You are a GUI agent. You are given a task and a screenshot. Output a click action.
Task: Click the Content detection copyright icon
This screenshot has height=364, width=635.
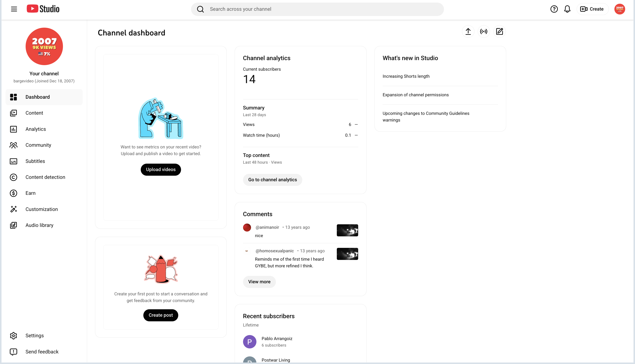click(14, 177)
